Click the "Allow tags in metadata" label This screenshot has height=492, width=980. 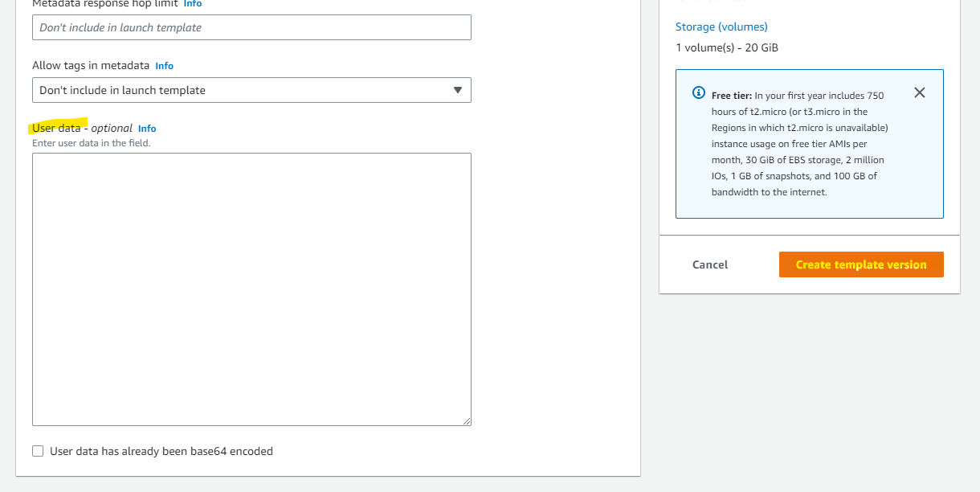click(91, 65)
